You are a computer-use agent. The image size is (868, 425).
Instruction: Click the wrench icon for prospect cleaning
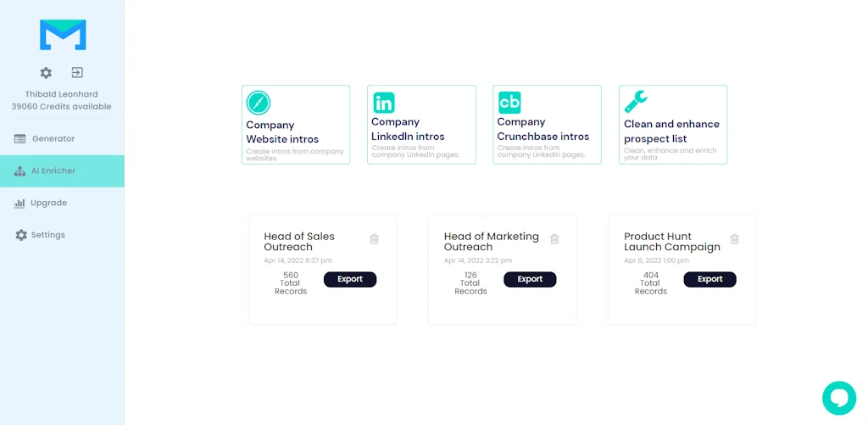(636, 103)
